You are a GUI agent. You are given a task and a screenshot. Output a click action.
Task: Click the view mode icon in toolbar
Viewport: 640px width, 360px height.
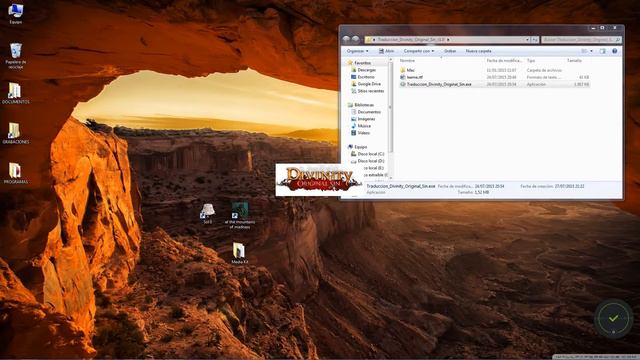tap(584, 51)
